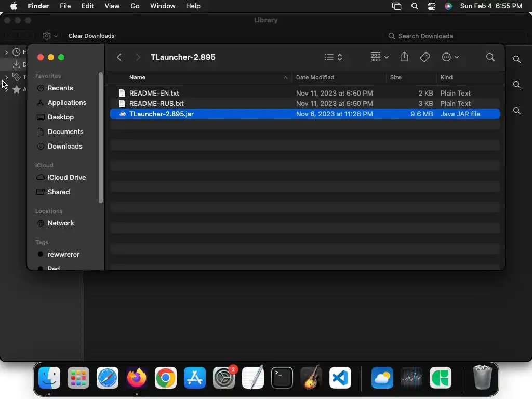The width and height of the screenshot is (532, 399).
Task: Click the Share toolbar icon
Action: coord(404,57)
